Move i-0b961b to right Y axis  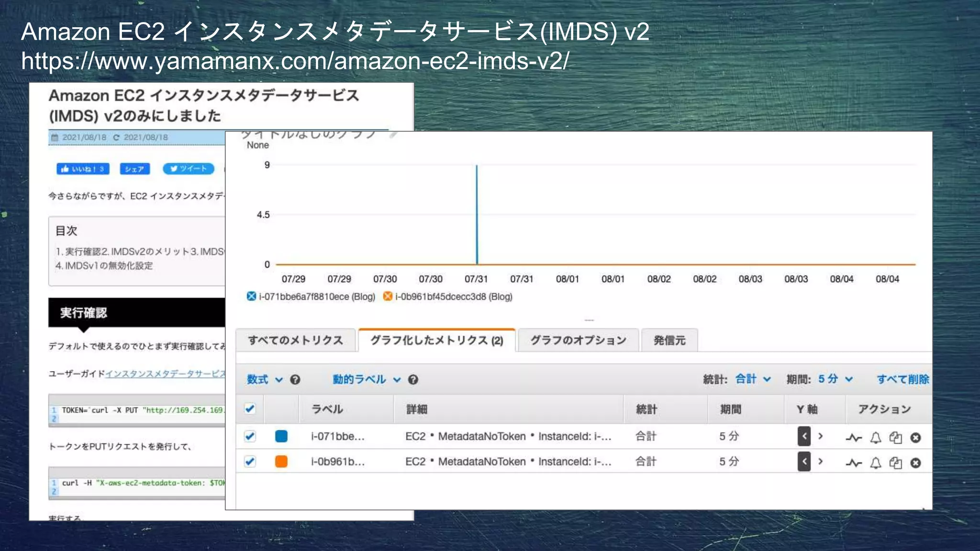(x=820, y=462)
